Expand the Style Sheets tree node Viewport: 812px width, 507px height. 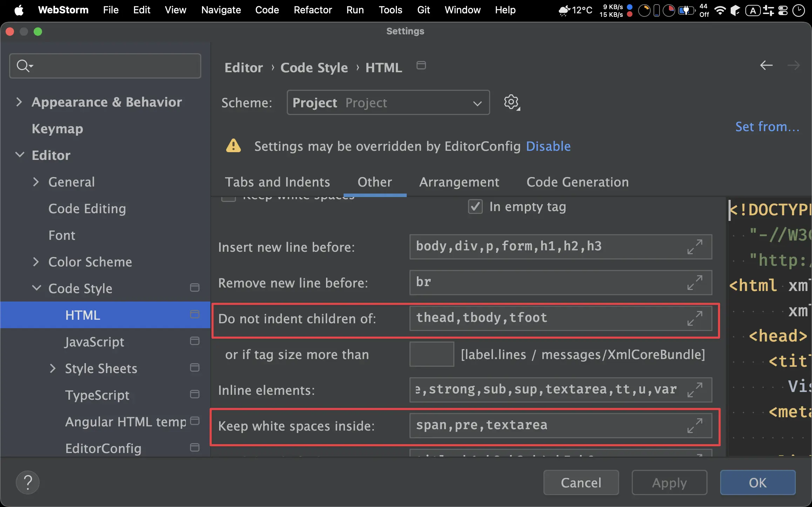pos(53,368)
